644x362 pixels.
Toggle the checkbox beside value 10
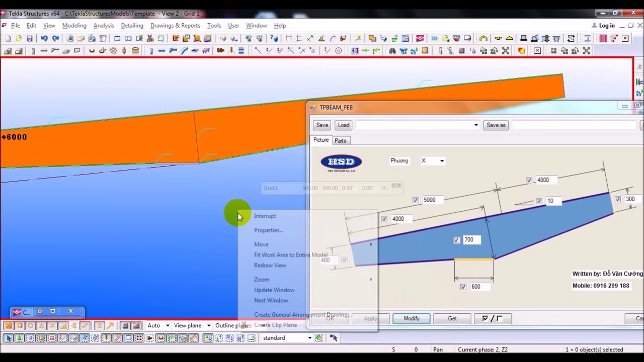pos(539,201)
